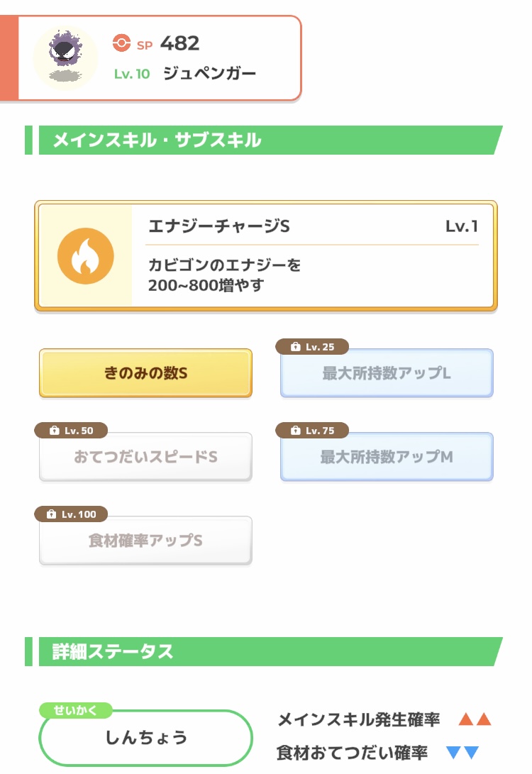Click the 詳細ステータス section header

coord(264,651)
